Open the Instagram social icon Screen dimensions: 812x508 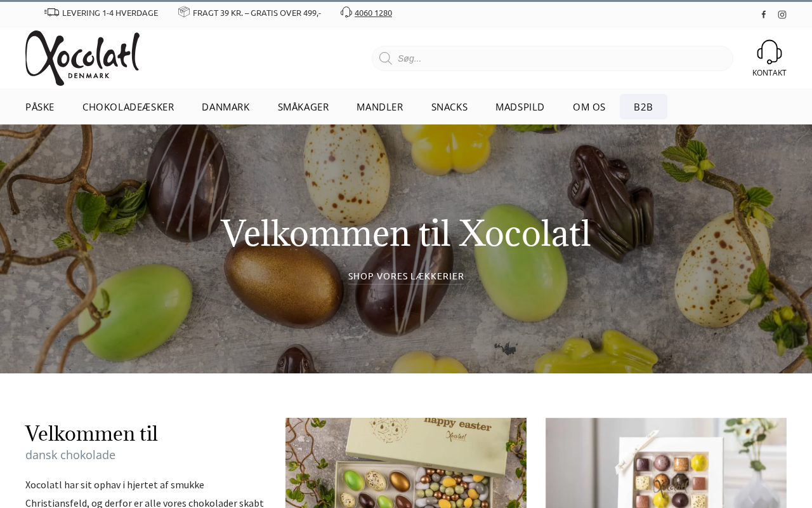click(782, 15)
